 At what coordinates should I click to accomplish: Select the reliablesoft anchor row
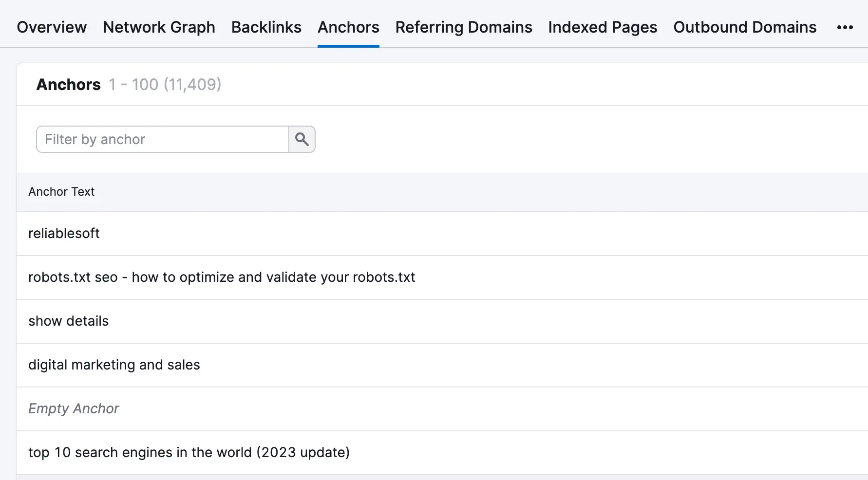pyautogui.click(x=64, y=234)
